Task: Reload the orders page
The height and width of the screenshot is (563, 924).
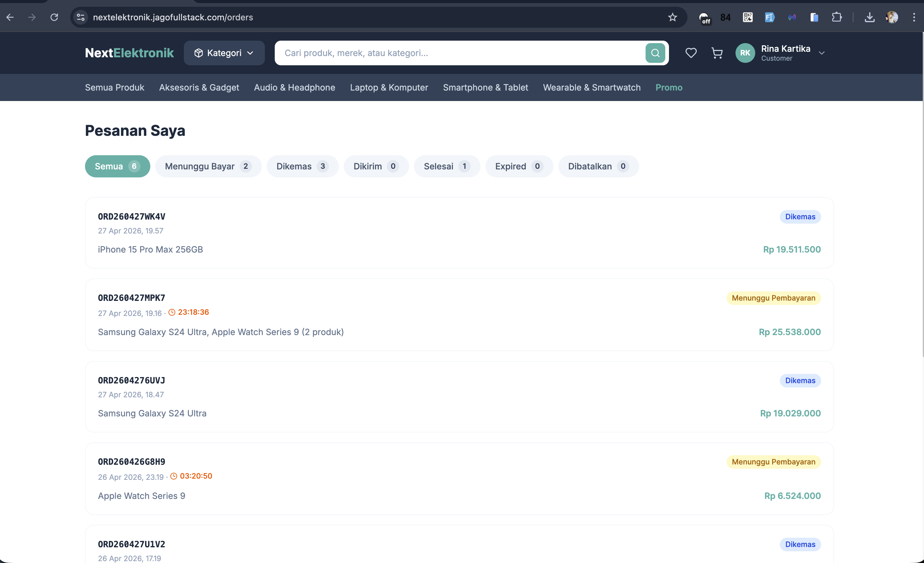Action: (x=55, y=17)
